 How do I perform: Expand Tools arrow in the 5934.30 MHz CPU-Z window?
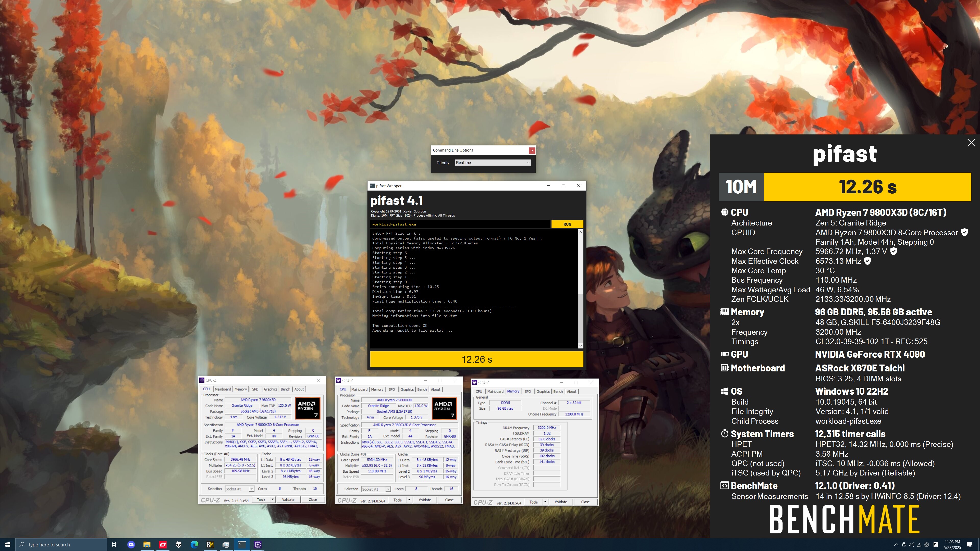[x=409, y=500]
